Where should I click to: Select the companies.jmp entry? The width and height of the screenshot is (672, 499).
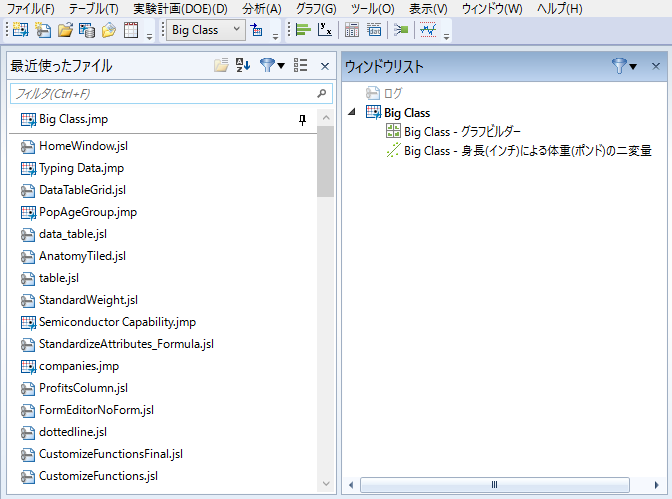point(79,366)
